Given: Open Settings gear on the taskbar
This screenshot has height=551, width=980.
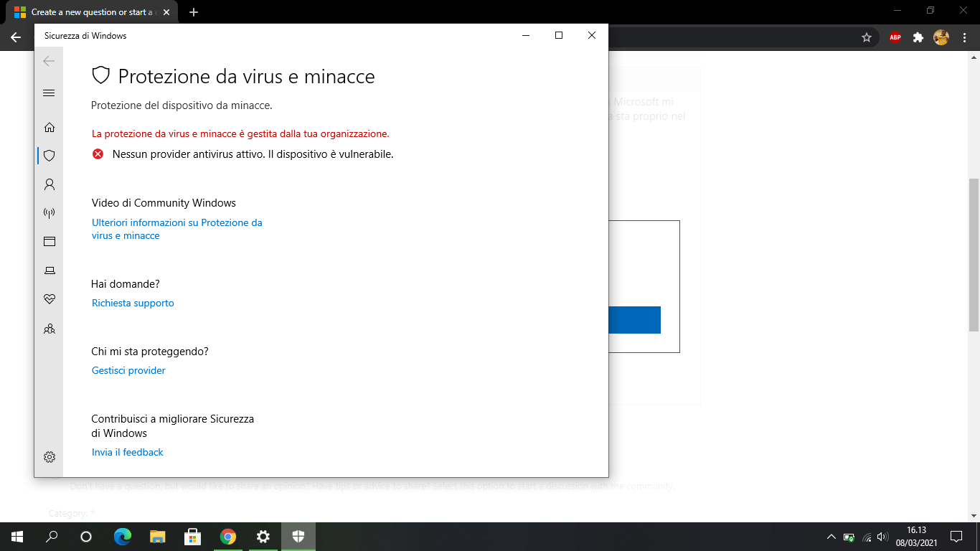Looking at the screenshot, I should click(x=263, y=537).
